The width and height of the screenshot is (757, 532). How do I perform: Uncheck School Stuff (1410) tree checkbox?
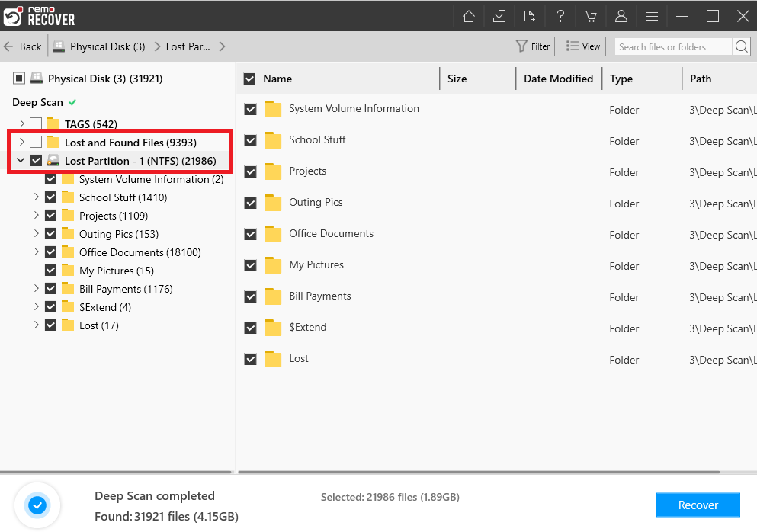pyautogui.click(x=50, y=197)
